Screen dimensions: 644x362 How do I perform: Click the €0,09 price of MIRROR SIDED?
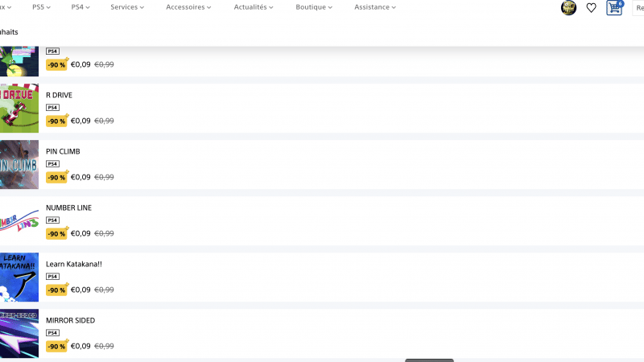80,346
